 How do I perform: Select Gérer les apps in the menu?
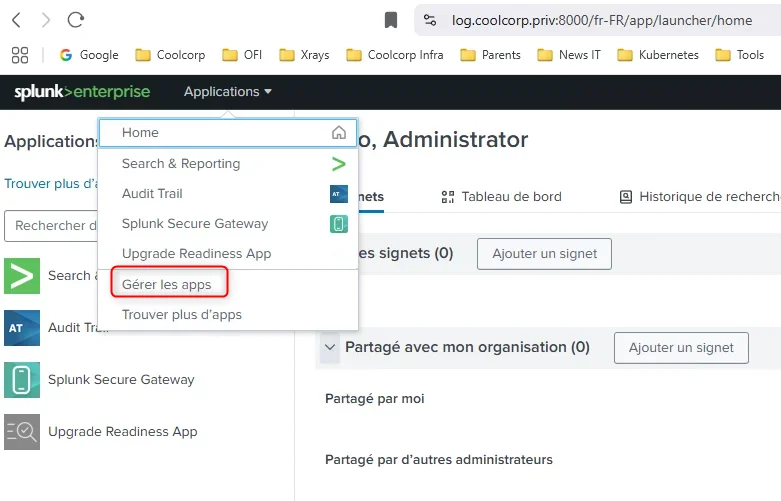[x=167, y=284]
